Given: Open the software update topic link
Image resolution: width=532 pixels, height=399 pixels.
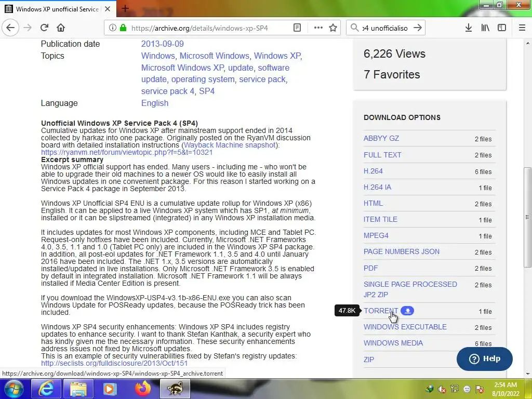Looking at the screenshot, I should pos(216,73).
